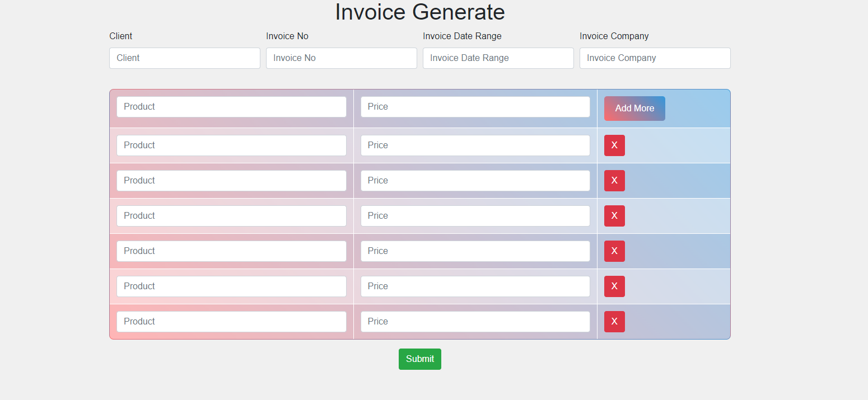Select the last row Product field
Viewport: 868px width, 400px height.
tap(231, 322)
